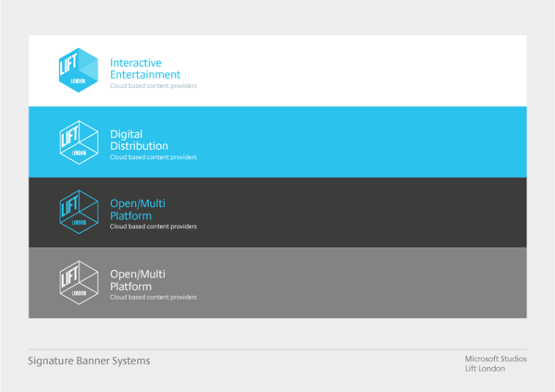The width and height of the screenshot is (555, 392).
Task: Click the Lift London footer text
Action: click(x=485, y=369)
